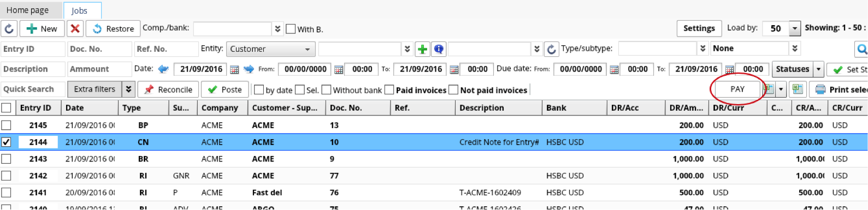The height and width of the screenshot is (210, 868).
Task: Toggle the Paid invoices checkbox
Action: pos(389,90)
